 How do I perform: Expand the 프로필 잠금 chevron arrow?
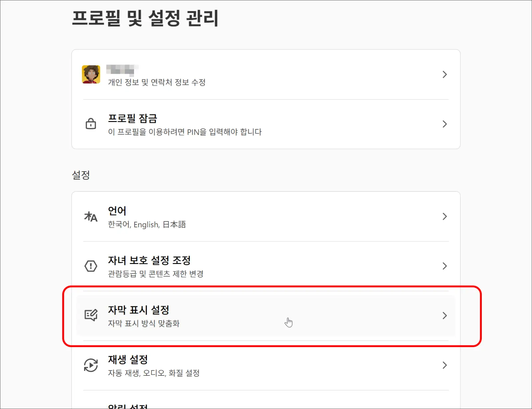click(x=445, y=124)
